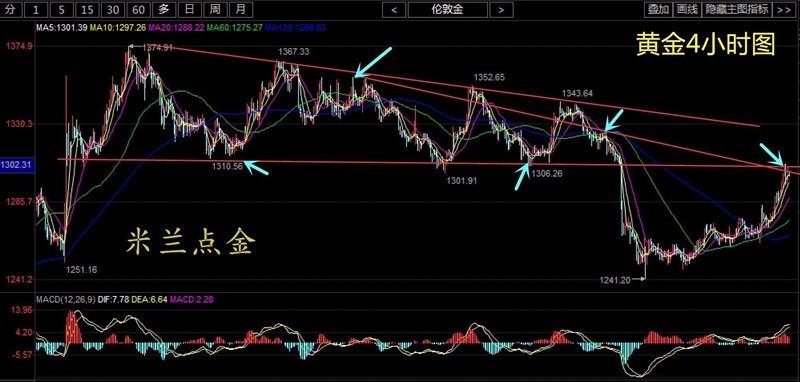Switch to the 周 weekly chart
Image resolution: width=800 pixels, height=382 pixels.
coord(215,9)
